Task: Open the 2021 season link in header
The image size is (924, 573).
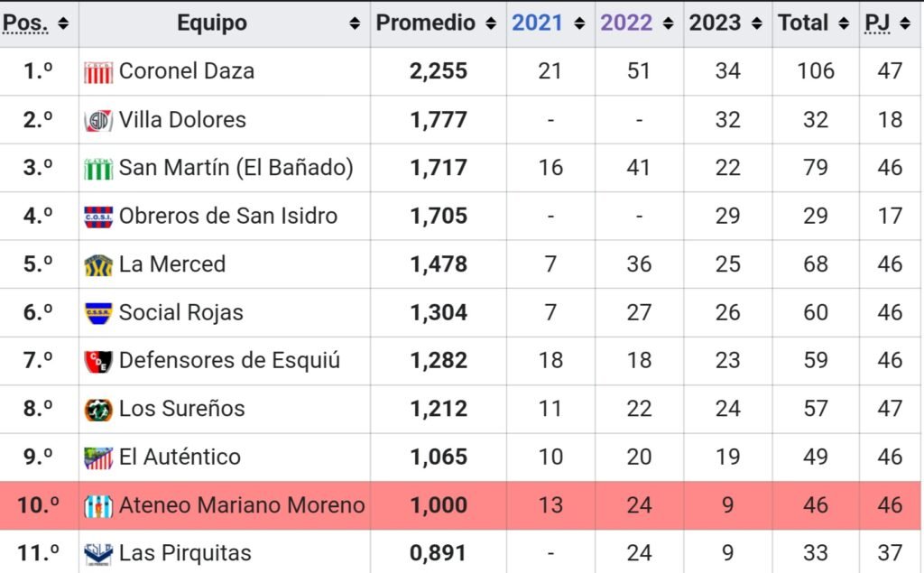Action: point(537,23)
